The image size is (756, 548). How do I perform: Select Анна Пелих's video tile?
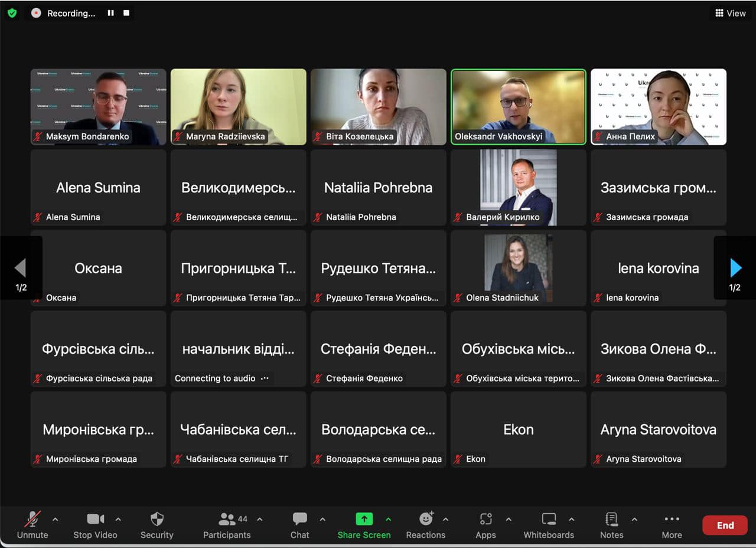click(659, 107)
